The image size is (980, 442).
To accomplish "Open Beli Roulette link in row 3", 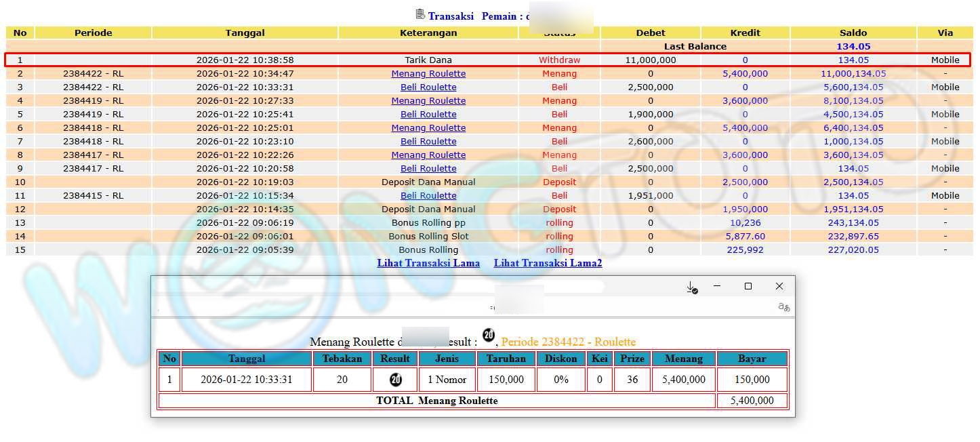I will [428, 87].
